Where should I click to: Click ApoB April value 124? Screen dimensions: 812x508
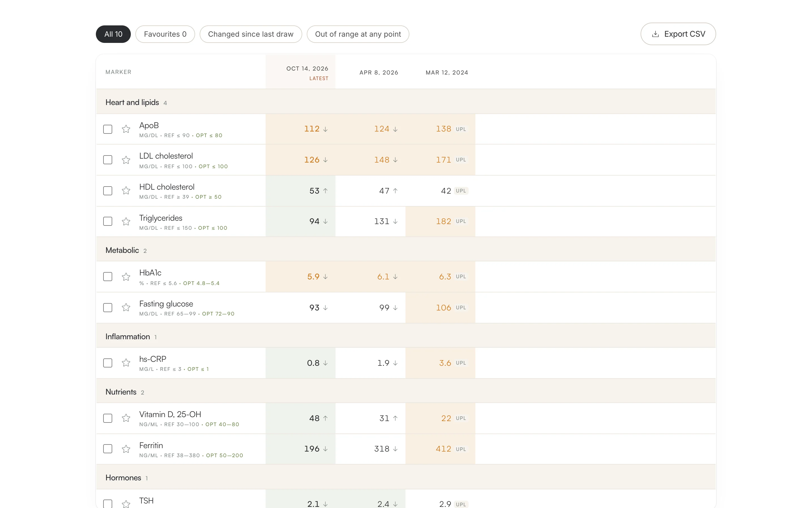coord(381,129)
